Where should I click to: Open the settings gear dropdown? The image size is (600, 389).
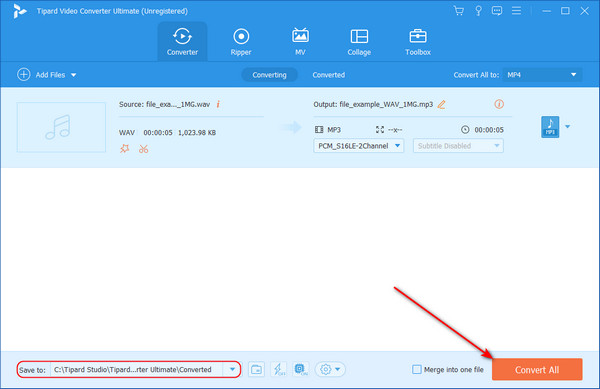(x=330, y=369)
